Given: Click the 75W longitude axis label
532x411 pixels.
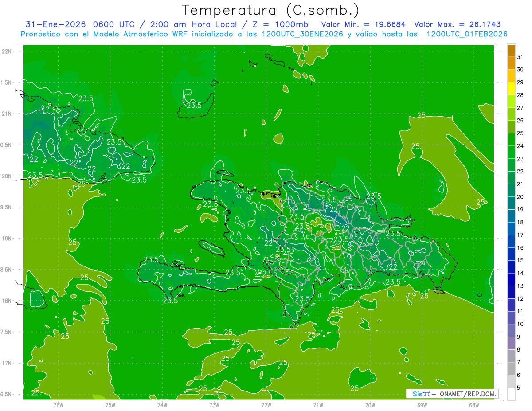Looking at the screenshot, I should (110, 405).
